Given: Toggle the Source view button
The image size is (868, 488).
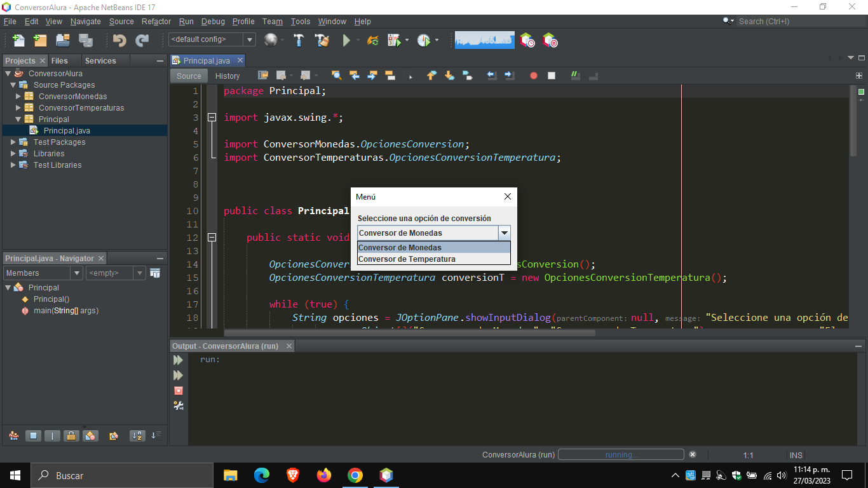Looking at the screenshot, I should tap(189, 76).
